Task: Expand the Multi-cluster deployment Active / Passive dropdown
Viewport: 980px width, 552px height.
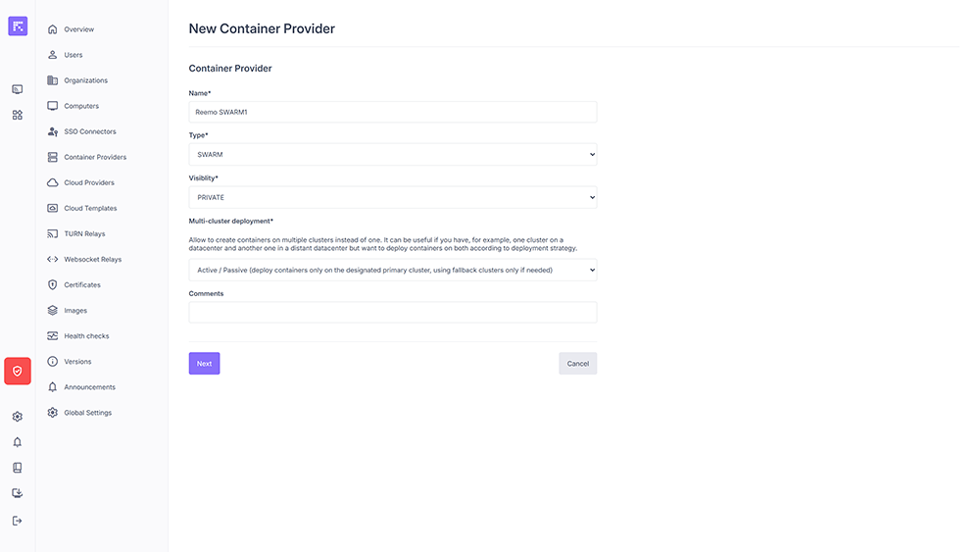Action: pyautogui.click(x=392, y=270)
